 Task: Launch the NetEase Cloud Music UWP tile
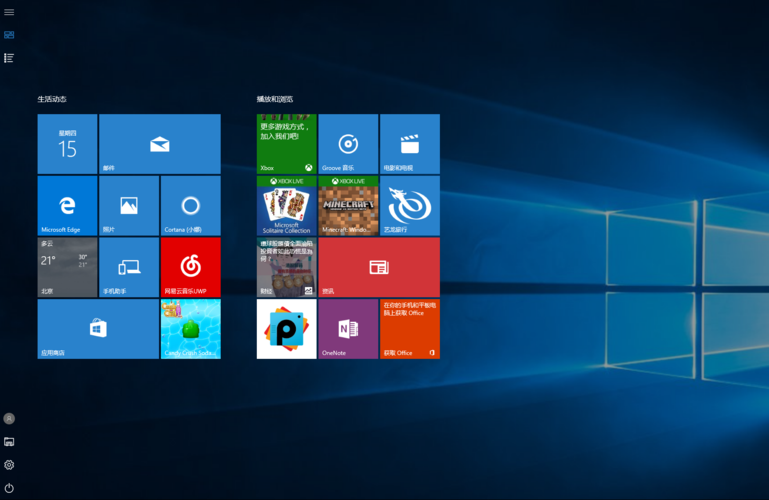[191, 267]
